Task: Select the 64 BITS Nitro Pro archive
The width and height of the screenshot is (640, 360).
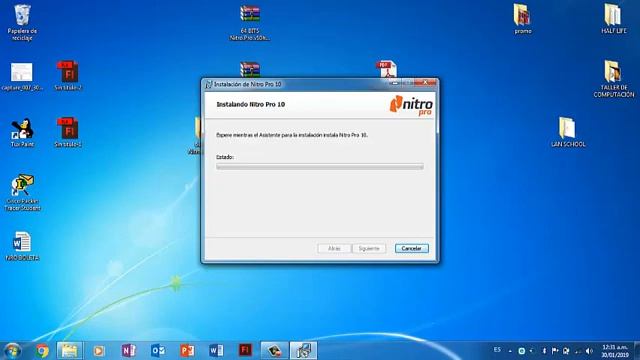Action: coord(250,22)
